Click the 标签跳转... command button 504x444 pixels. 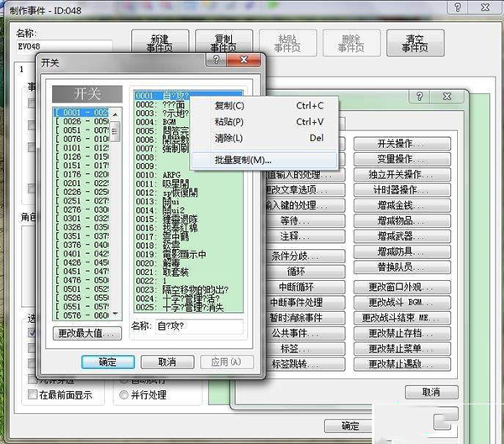[305, 364]
